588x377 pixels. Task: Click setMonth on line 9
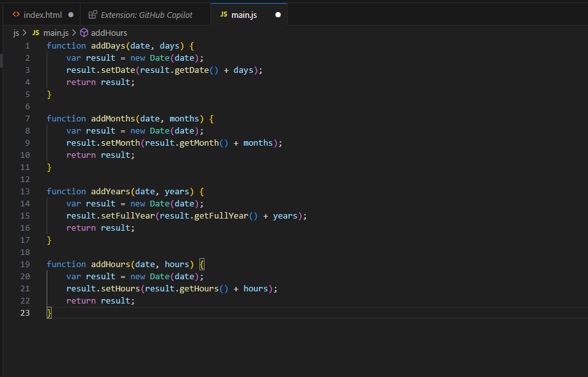click(120, 143)
